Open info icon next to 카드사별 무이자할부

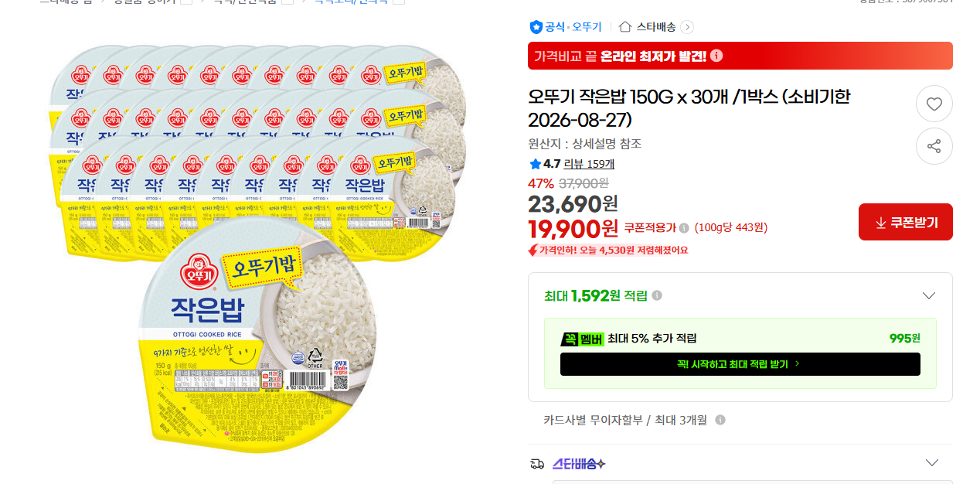(720, 420)
